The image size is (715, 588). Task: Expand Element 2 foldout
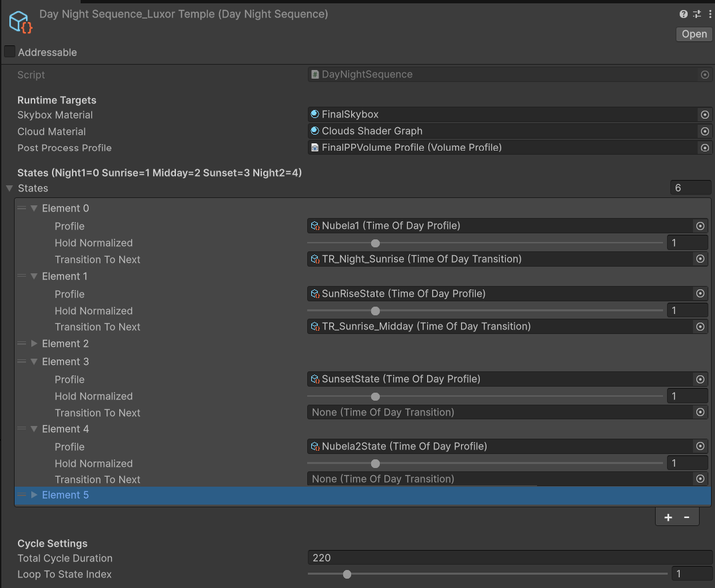point(34,343)
